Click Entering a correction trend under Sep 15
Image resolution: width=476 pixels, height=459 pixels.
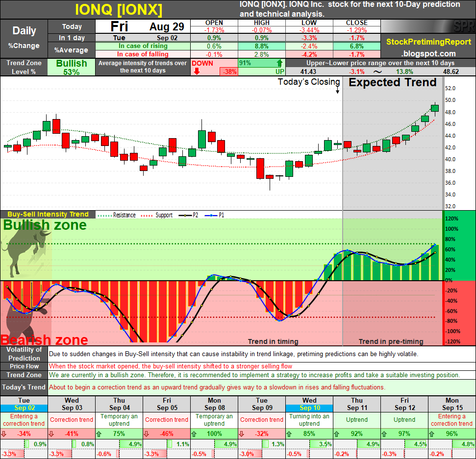(451, 420)
